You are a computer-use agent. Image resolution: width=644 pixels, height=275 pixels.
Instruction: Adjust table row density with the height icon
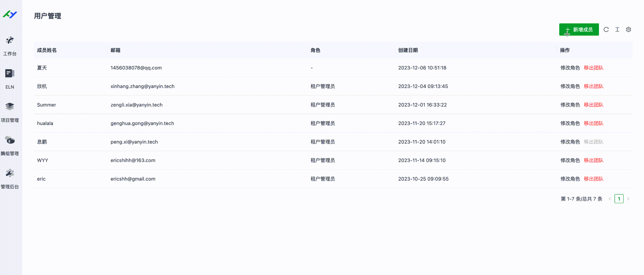[x=617, y=29]
